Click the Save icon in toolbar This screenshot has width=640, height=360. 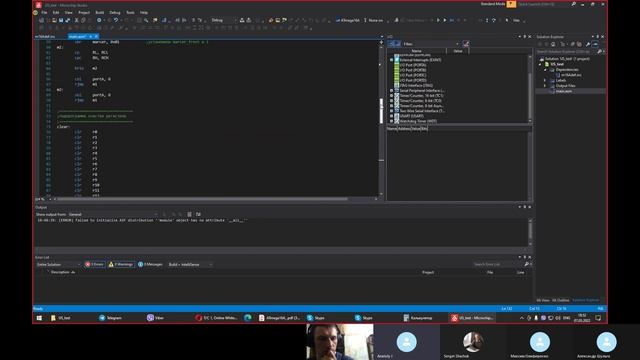coord(61,20)
